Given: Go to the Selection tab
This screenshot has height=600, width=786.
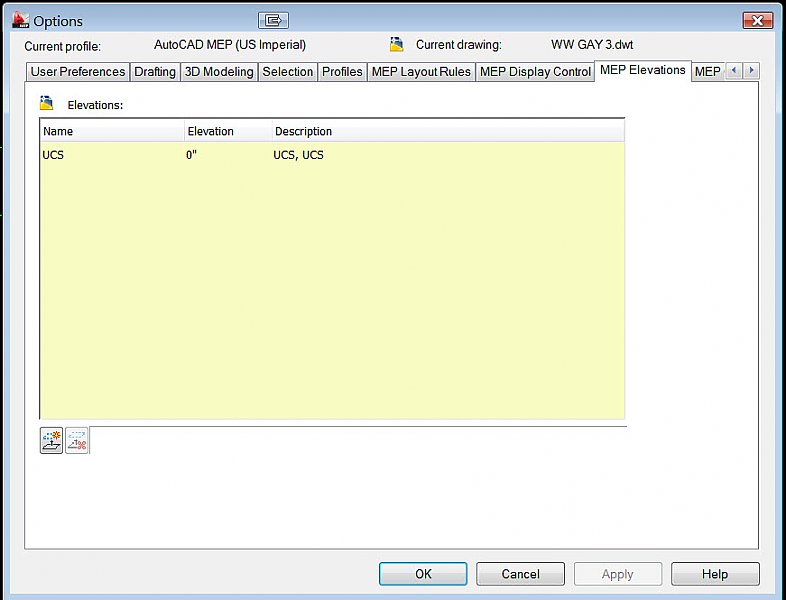Looking at the screenshot, I should tap(288, 72).
